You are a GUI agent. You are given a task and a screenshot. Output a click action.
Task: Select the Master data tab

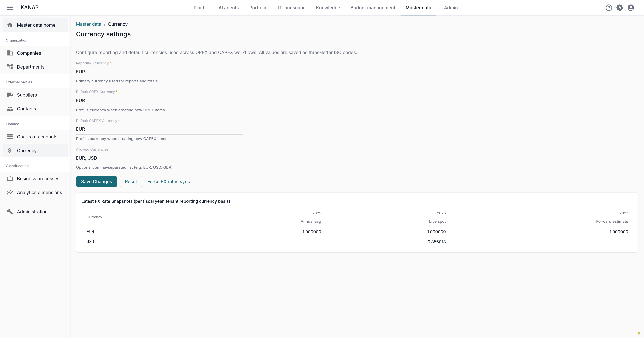[418, 8]
